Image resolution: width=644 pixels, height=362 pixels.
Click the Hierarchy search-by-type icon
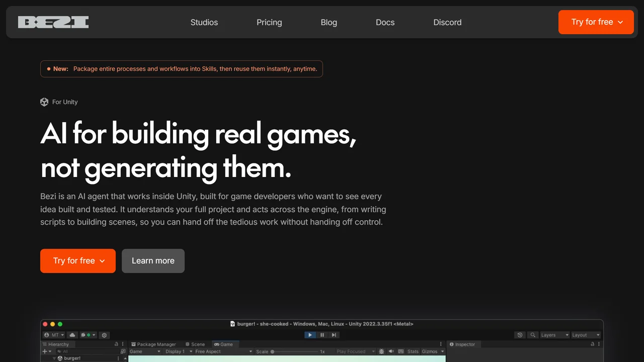tap(123, 351)
